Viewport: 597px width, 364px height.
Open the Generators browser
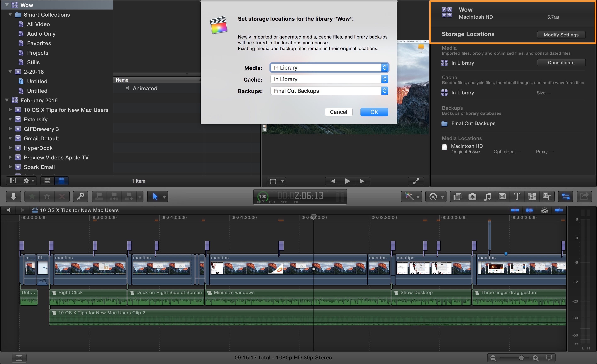click(532, 196)
